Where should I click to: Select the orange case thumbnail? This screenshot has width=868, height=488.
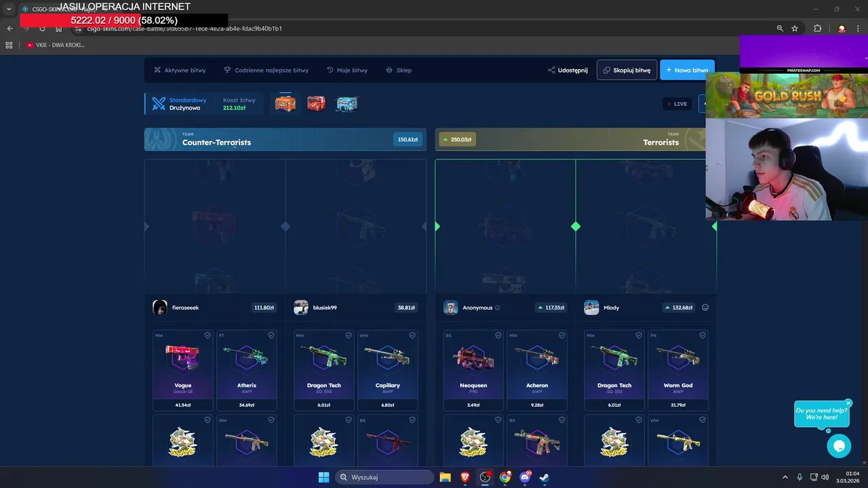pos(285,104)
